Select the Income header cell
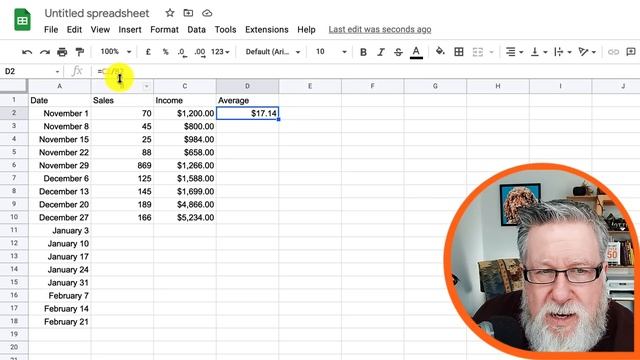The image size is (640, 360). click(x=185, y=100)
